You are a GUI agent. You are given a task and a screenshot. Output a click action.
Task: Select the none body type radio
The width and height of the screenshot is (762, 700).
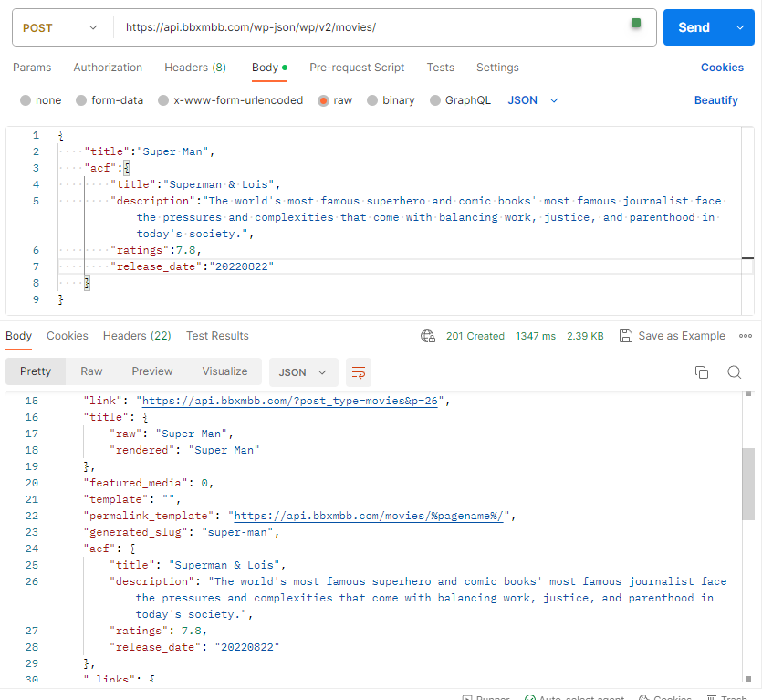point(25,100)
